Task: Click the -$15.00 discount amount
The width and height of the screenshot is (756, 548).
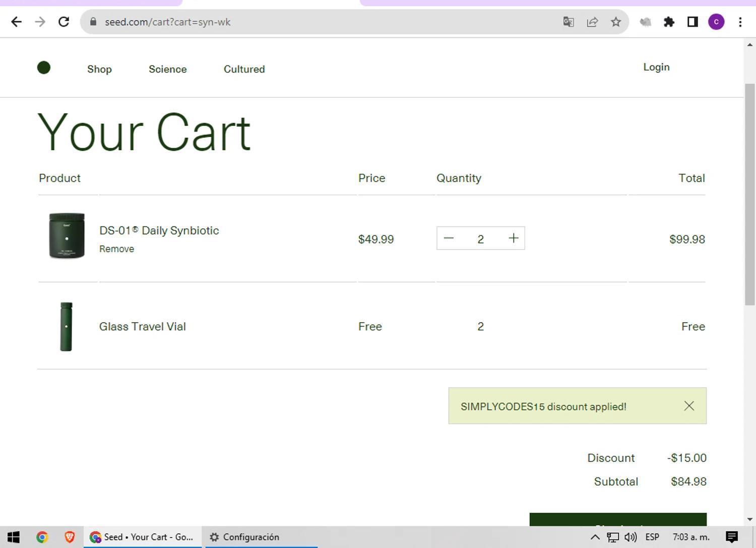Action: click(687, 458)
